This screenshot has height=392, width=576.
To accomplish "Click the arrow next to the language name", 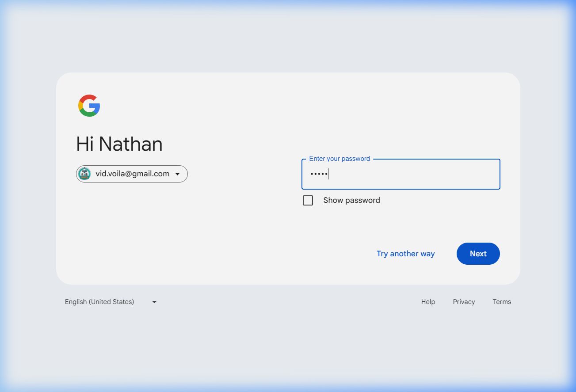I will click(x=154, y=302).
